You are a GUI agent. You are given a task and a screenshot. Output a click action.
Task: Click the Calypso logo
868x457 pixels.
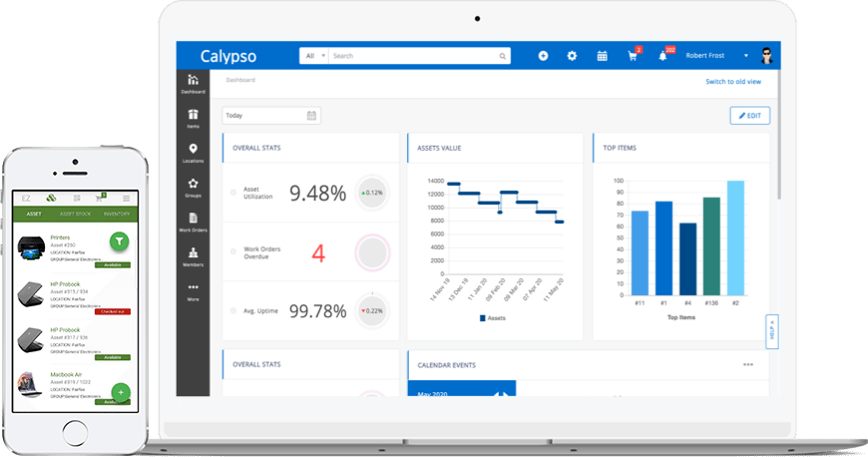(x=228, y=56)
